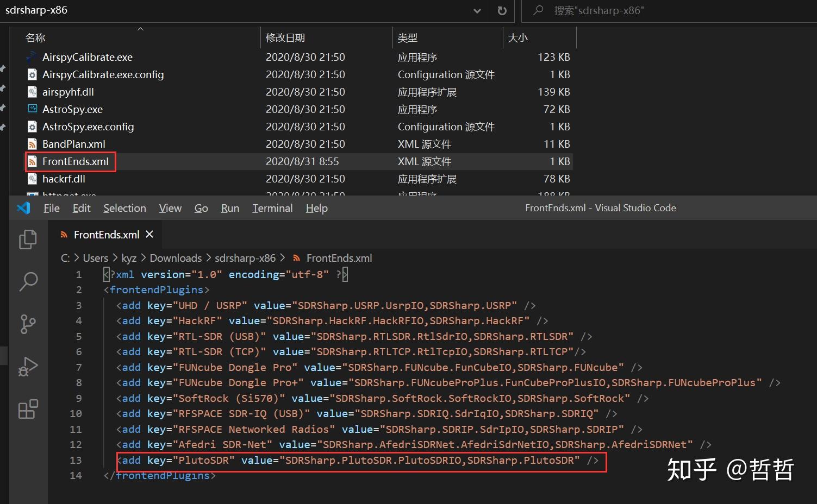This screenshot has width=817, height=504.
Task: Select AirspyCalibrate.exe.config in file list
Action: click(103, 74)
